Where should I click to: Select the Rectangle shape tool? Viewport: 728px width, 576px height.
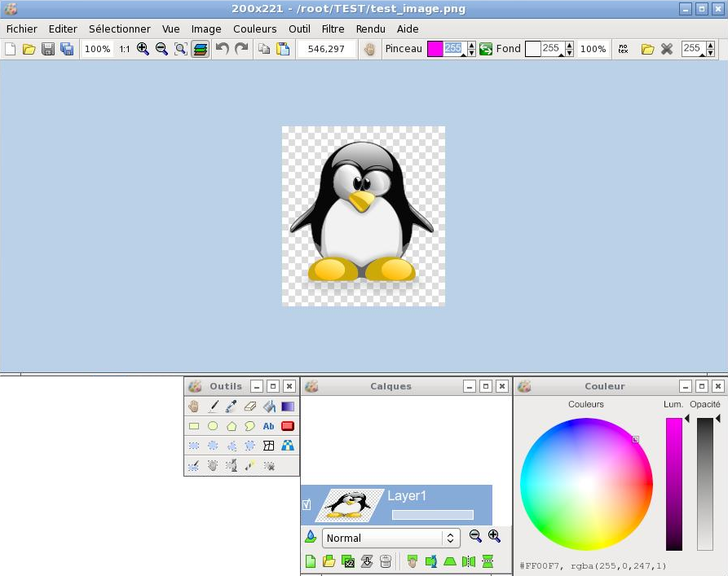pyautogui.click(x=194, y=426)
